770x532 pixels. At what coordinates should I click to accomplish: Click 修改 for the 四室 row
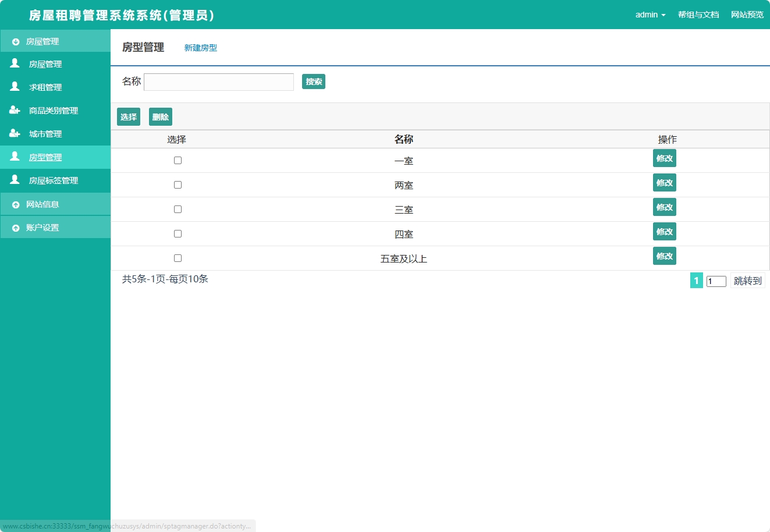[x=664, y=231]
